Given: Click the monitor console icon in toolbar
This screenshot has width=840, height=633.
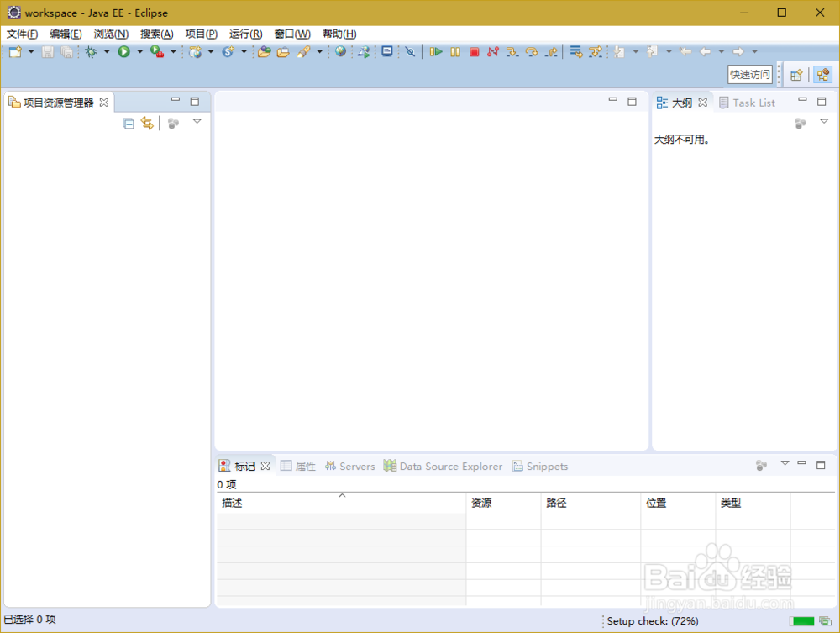Looking at the screenshot, I should pyautogui.click(x=386, y=51).
